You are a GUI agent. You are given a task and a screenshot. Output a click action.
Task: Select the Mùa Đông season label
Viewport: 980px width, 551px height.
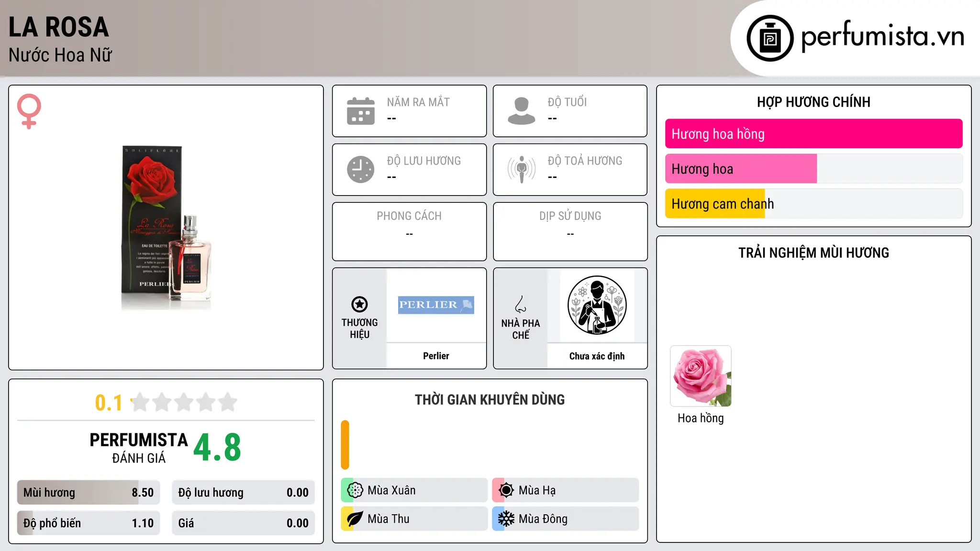pos(543,519)
